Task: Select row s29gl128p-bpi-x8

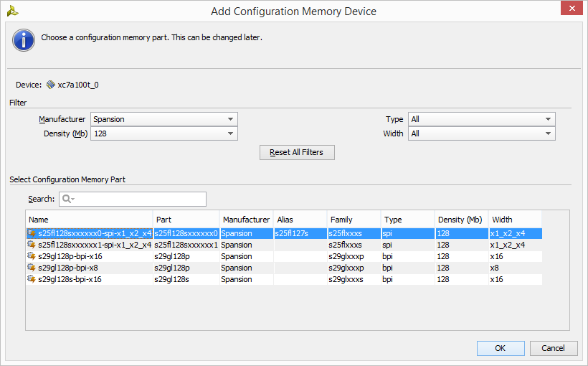Action: tap(284, 268)
